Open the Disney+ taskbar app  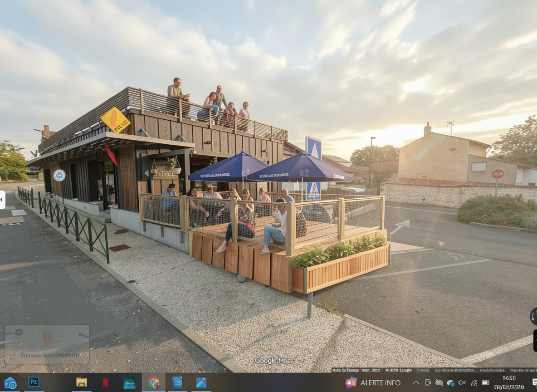point(129,382)
